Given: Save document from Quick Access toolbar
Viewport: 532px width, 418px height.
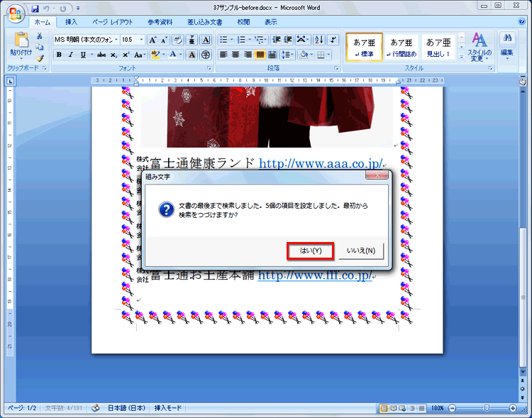Looking at the screenshot, I should pyautogui.click(x=35, y=8).
